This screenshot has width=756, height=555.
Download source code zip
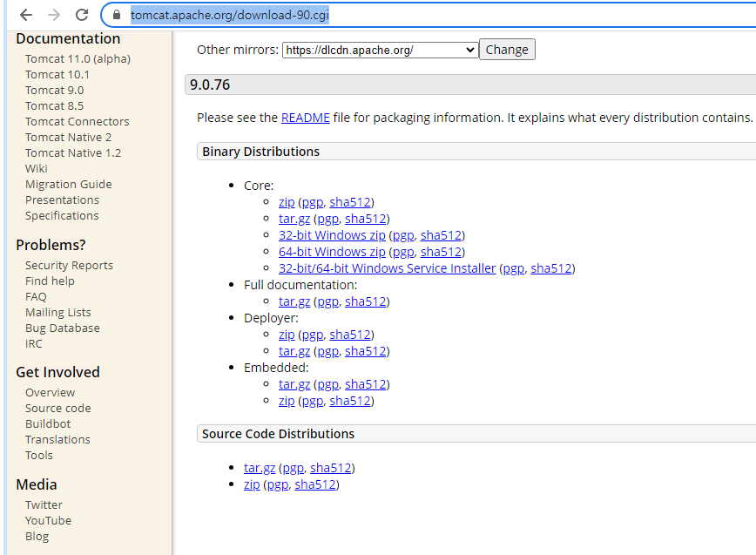(x=252, y=484)
